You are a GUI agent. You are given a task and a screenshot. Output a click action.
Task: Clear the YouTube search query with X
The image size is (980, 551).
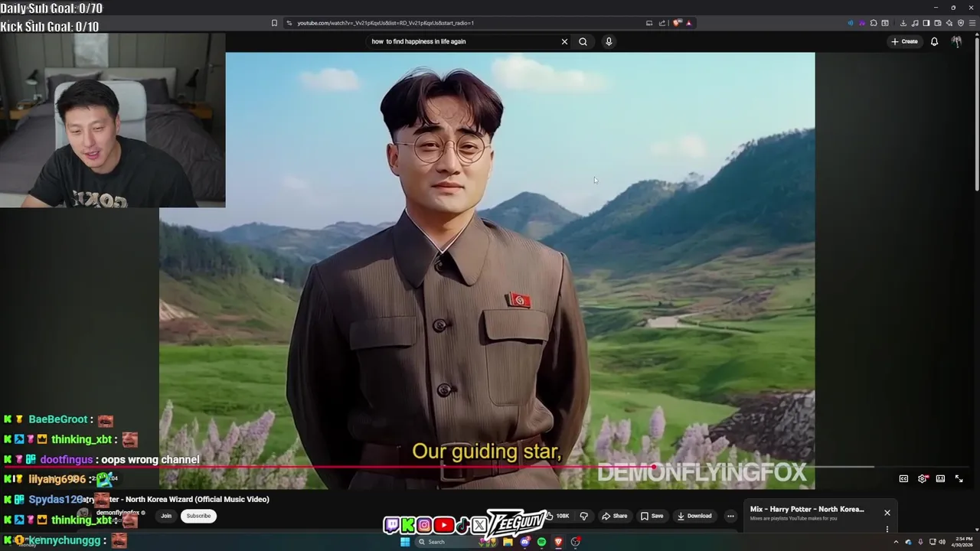point(565,41)
